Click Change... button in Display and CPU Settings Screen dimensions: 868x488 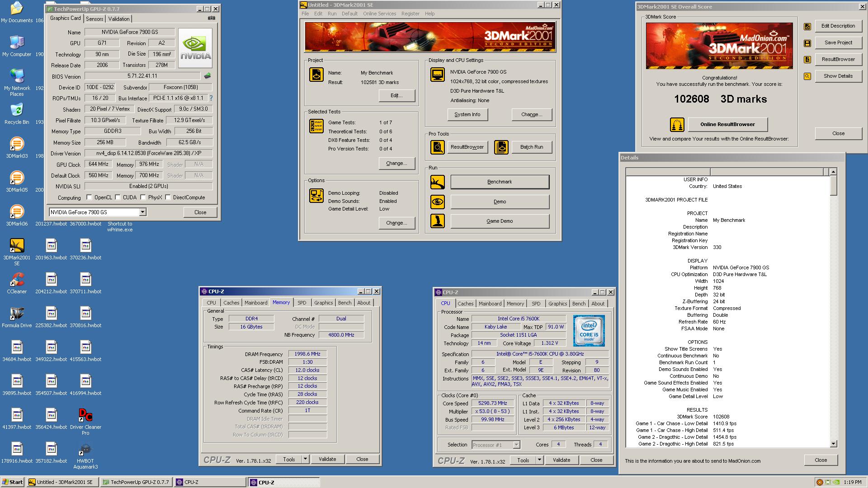click(532, 114)
